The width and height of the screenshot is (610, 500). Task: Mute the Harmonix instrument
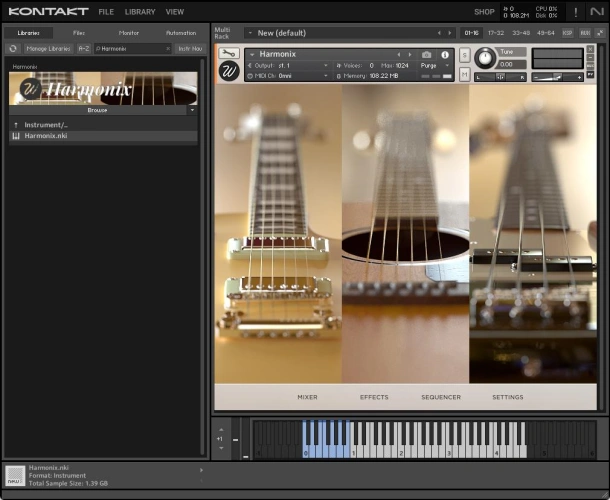pos(465,74)
